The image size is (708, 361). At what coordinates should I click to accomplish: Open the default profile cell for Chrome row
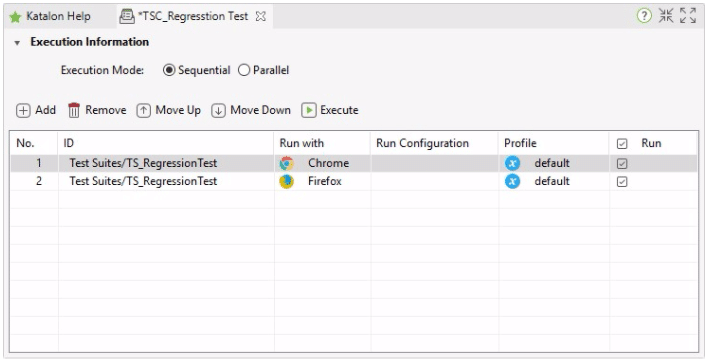[554, 163]
